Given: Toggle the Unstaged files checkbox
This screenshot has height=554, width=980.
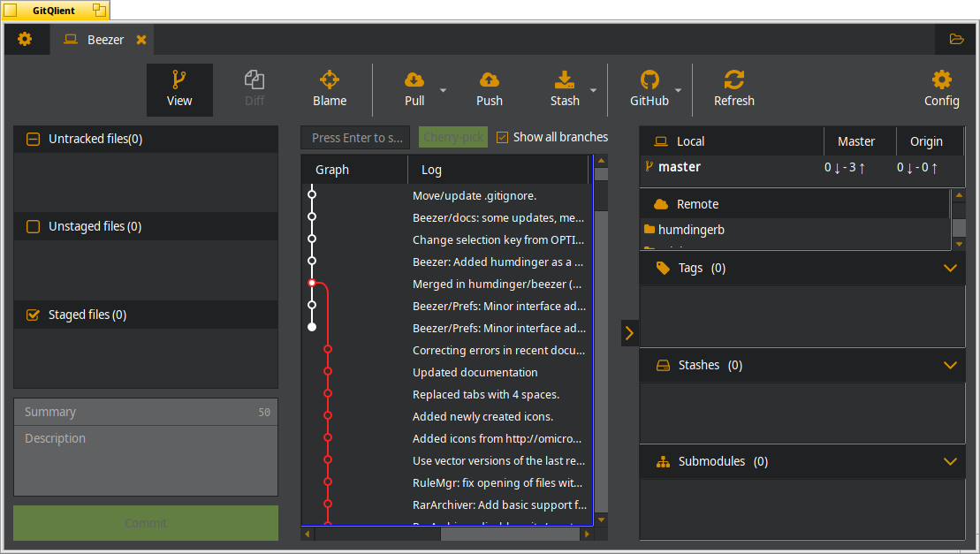Looking at the screenshot, I should coord(33,226).
